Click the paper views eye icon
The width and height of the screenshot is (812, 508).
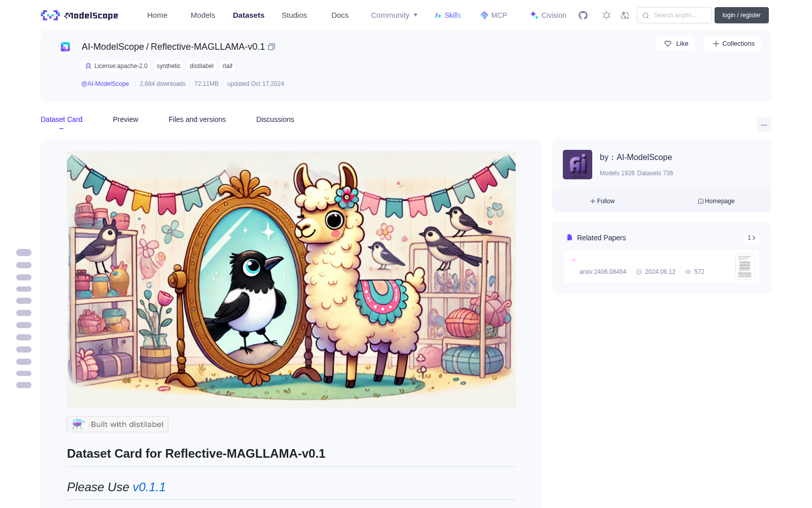[x=688, y=272]
